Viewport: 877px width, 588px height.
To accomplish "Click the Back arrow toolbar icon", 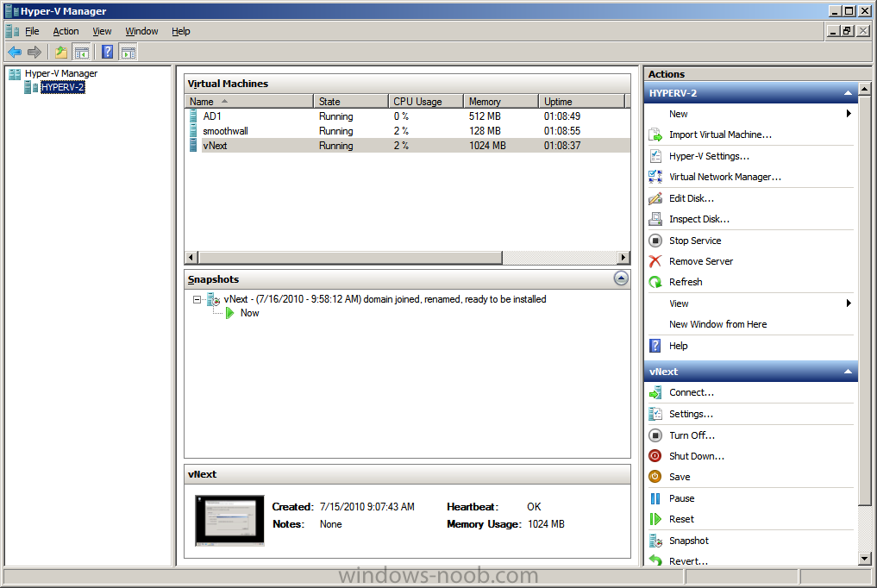I will tap(15, 53).
